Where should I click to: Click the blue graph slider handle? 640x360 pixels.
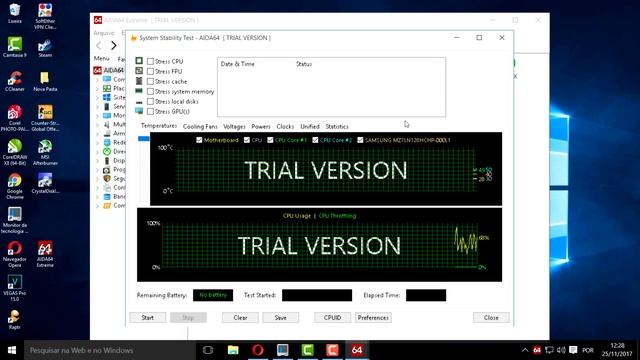tap(144, 139)
